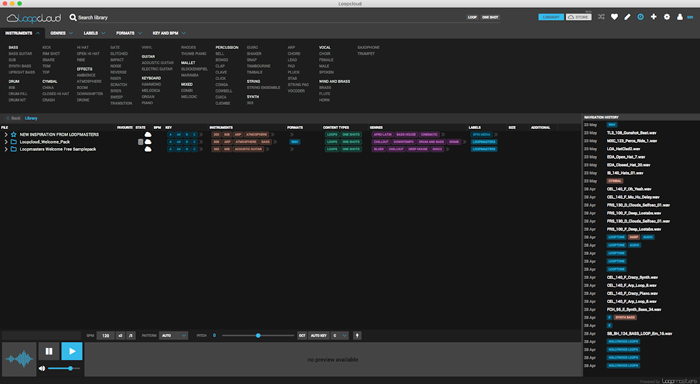Click the shuffle random icon
The image size is (700, 384).
pyautogui.click(x=601, y=17)
